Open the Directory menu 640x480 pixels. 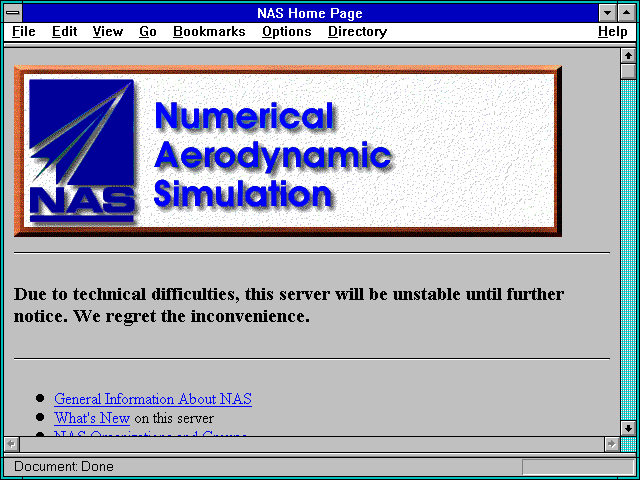pyautogui.click(x=358, y=32)
